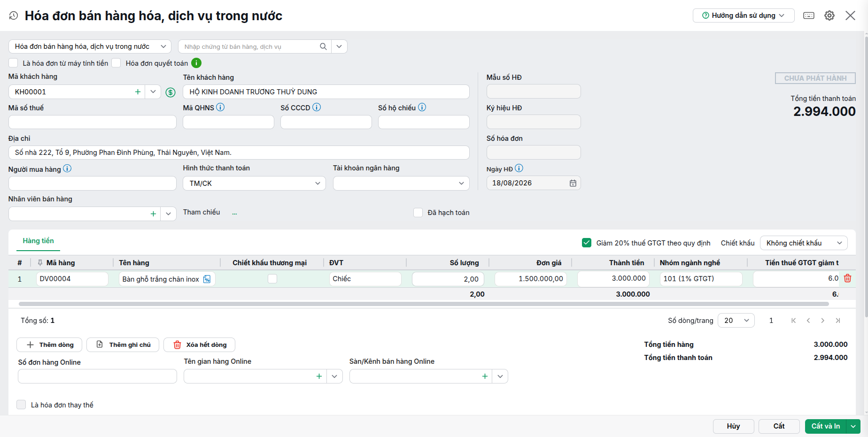Click Nhóm ngành nghề cell 101 (1% GTGT)
Screen dimensions: 868x437
pyautogui.click(x=701, y=279)
